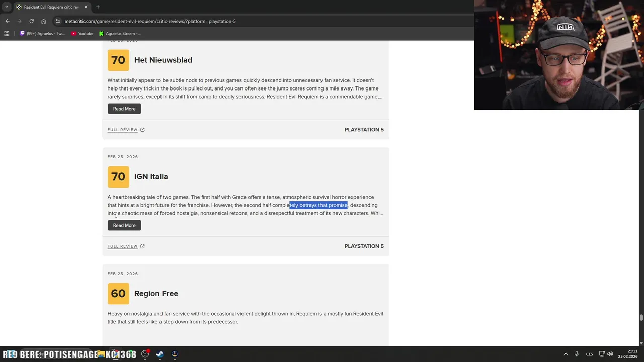Click the streamer webcam overlay

tap(558, 55)
